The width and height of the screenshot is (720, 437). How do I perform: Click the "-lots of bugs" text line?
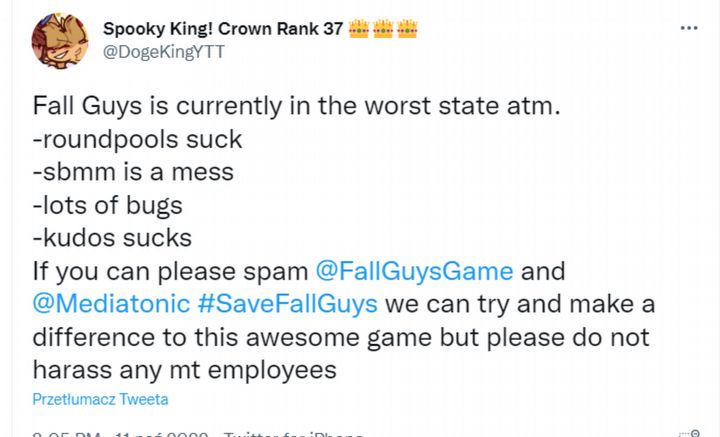pyautogui.click(x=108, y=205)
